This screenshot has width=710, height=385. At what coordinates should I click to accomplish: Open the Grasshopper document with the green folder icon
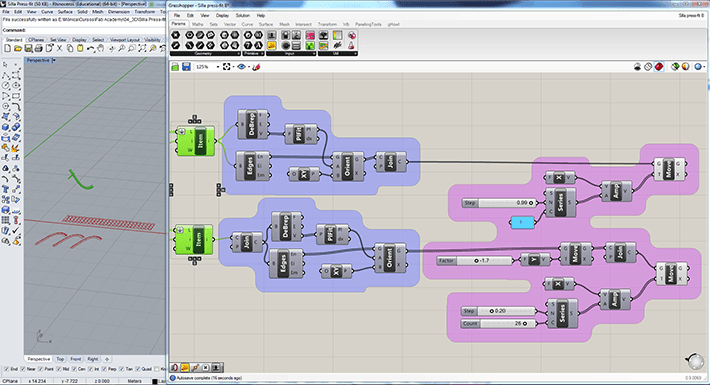tap(175, 67)
